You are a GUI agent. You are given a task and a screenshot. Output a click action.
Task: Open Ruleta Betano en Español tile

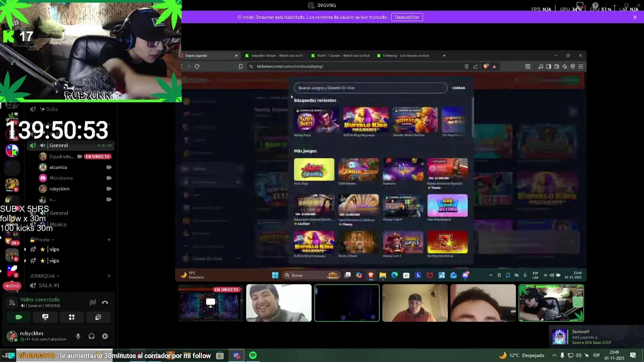[x=447, y=169]
